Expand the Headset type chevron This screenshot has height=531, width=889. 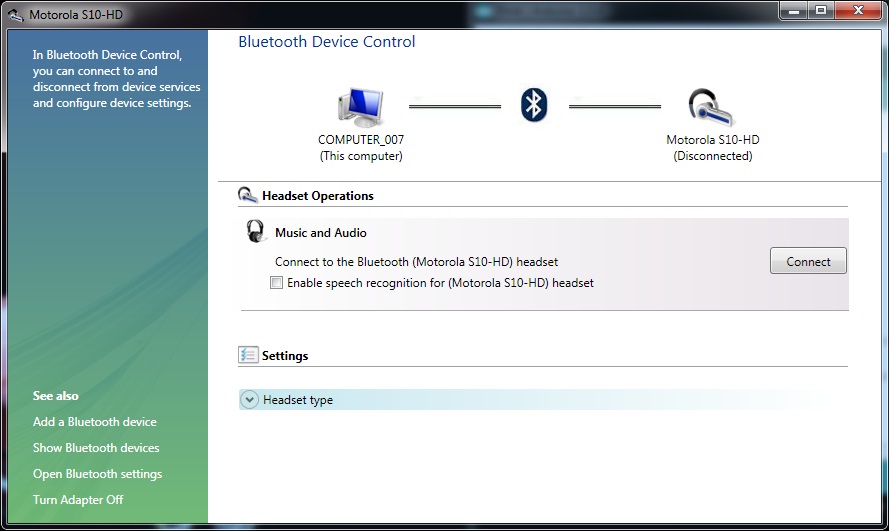pos(249,400)
